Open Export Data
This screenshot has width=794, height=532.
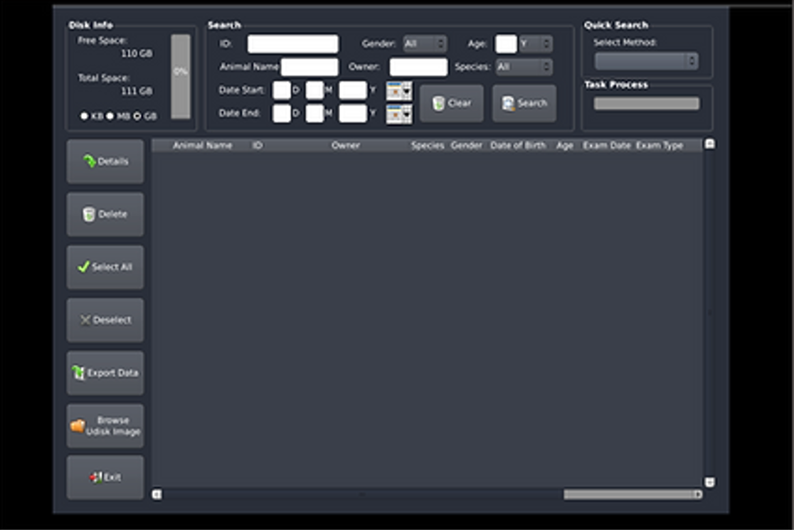coord(105,373)
